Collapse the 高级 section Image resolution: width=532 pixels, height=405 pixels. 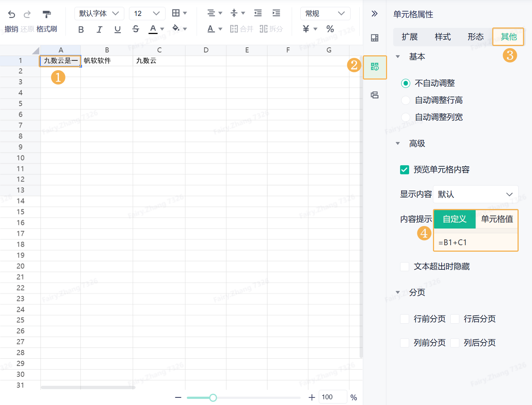398,144
